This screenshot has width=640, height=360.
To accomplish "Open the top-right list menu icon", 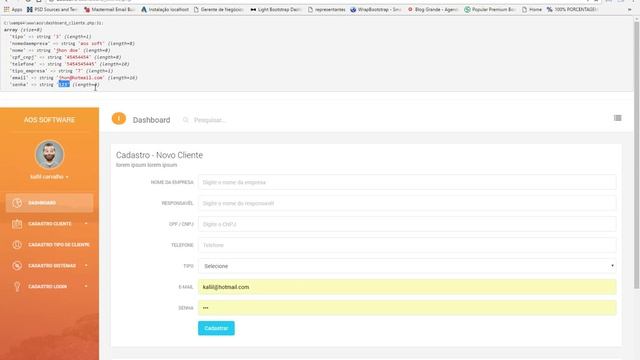I will click(618, 118).
